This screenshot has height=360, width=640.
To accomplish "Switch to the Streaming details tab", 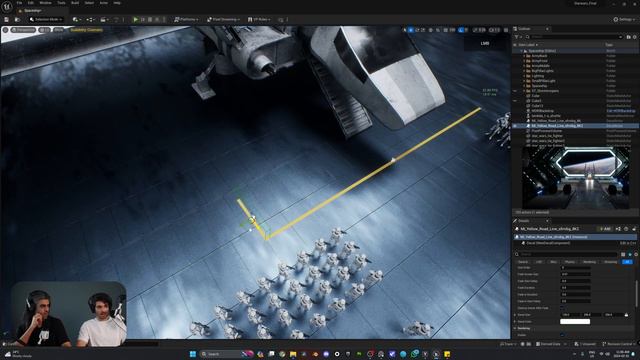I will (611, 262).
